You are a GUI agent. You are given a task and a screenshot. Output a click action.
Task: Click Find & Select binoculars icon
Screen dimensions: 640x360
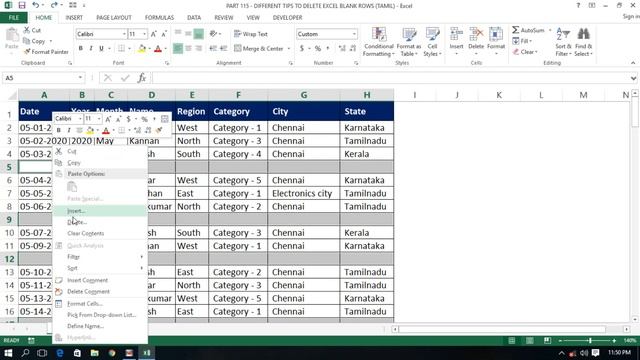(583, 34)
